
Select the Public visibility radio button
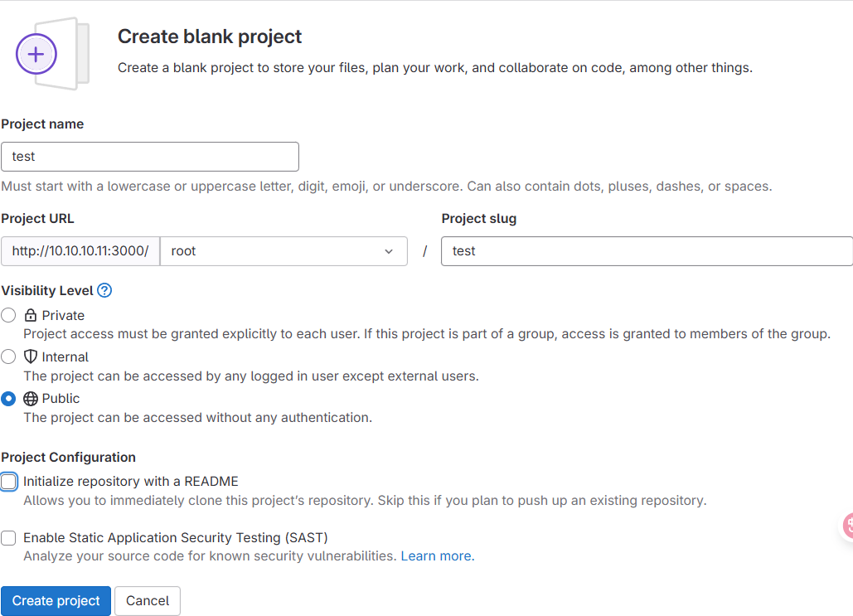[8, 398]
